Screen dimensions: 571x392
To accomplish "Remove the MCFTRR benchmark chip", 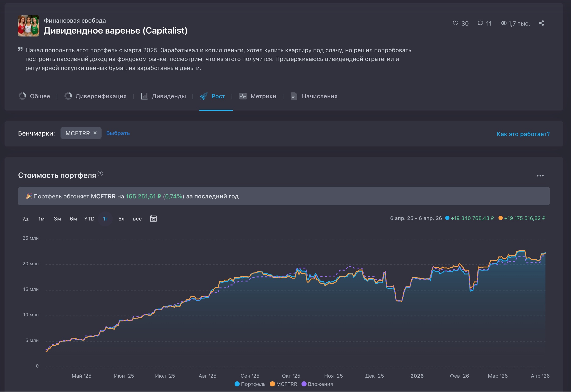I will point(95,133).
